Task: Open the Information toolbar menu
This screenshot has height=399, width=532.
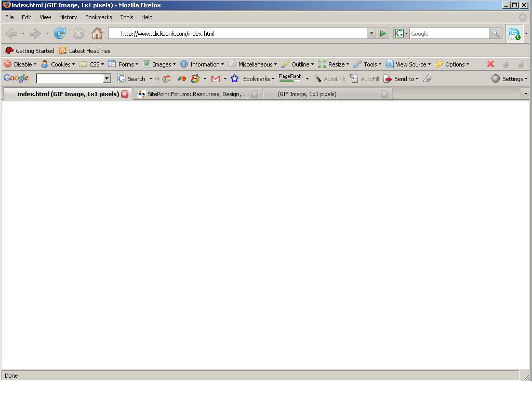Action: tap(202, 64)
